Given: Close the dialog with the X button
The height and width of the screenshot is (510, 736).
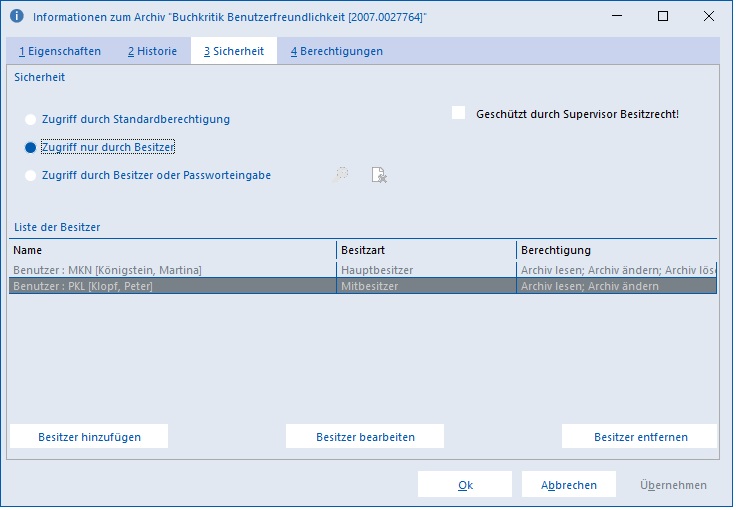Looking at the screenshot, I should (x=709, y=16).
